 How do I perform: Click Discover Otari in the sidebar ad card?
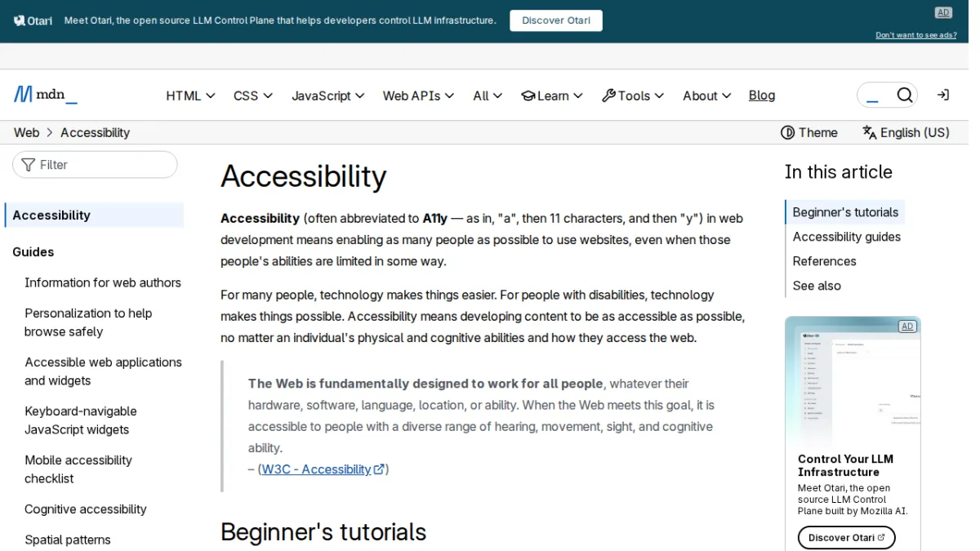click(847, 537)
